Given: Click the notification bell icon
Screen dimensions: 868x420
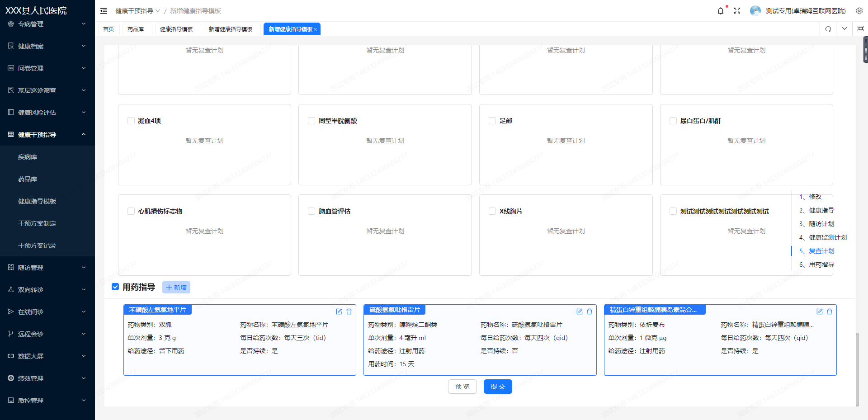Looking at the screenshot, I should pos(720,11).
